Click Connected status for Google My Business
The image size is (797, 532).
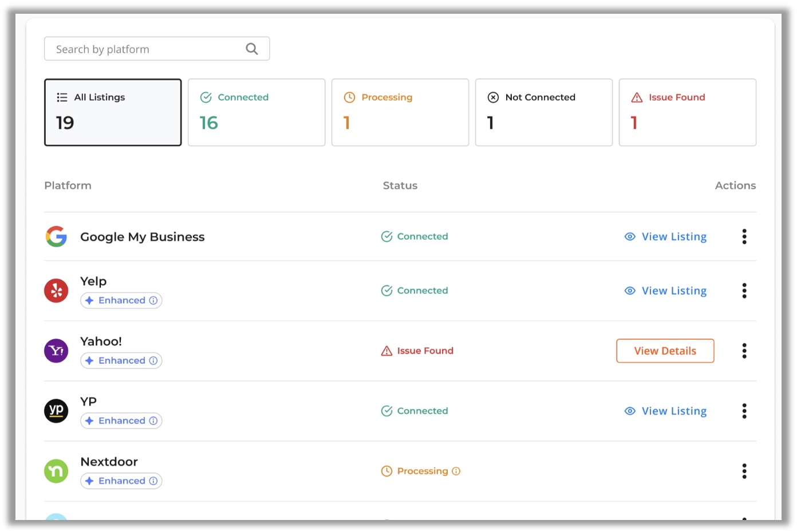pyautogui.click(x=415, y=236)
